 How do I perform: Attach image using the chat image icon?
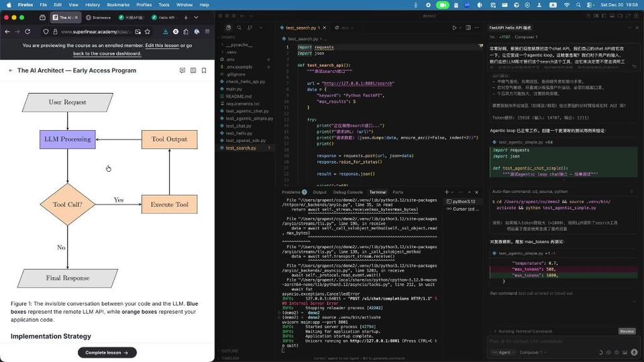[625, 353]
